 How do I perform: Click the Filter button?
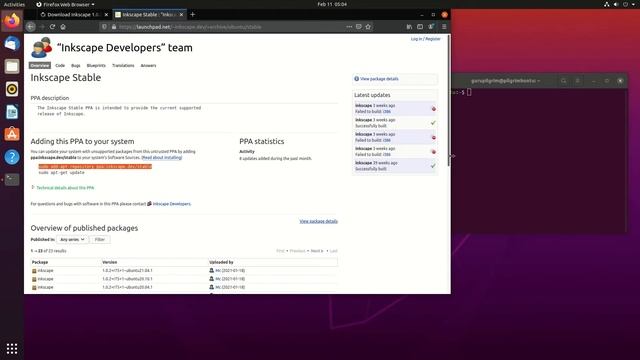(x=100, y=240)
